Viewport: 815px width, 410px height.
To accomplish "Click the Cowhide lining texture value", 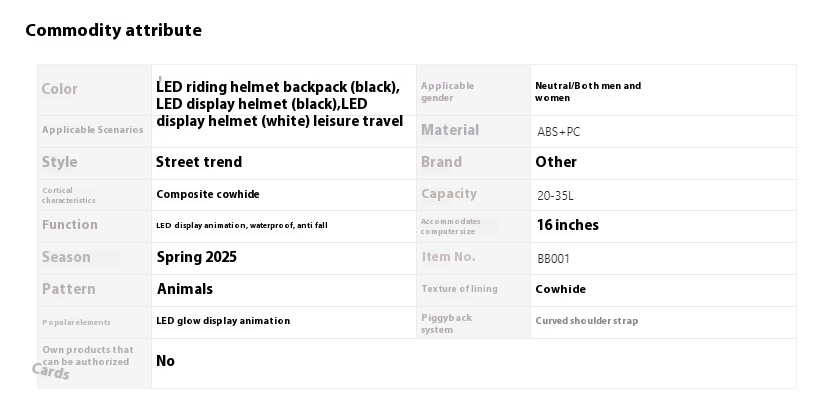I will coord(560,289).
